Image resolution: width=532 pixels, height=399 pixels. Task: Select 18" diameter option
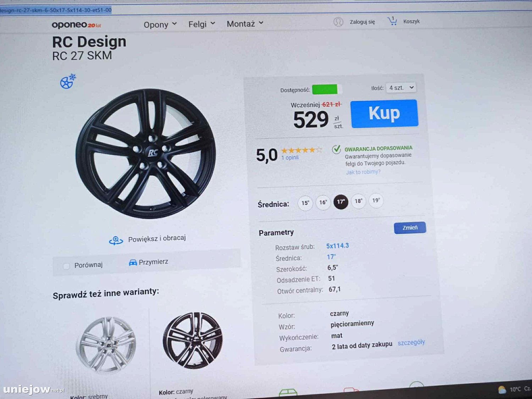point(358,201)
